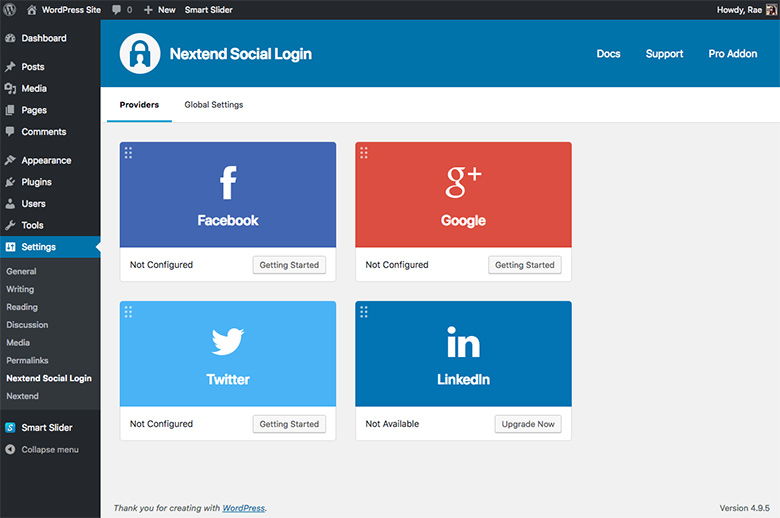Click the drag handle on LinkedIn card
The width and height of the screenshot is (780, 518).
(x=364, y=311)
